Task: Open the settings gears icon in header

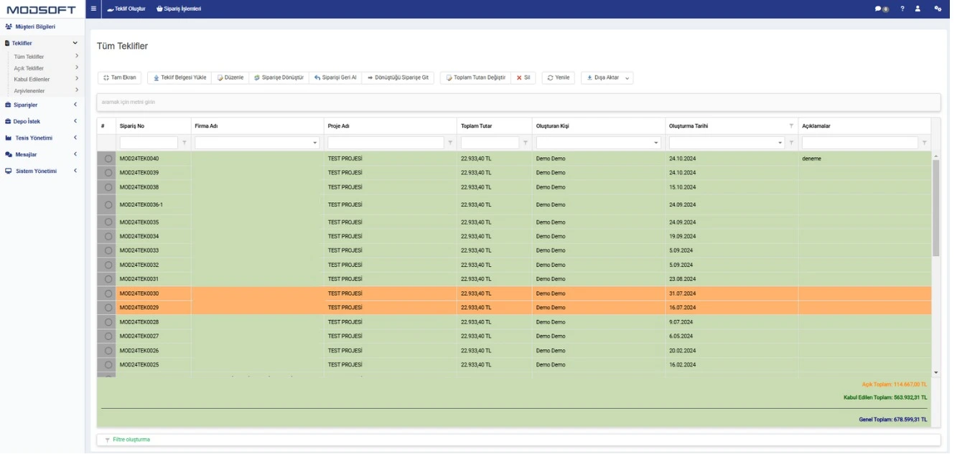Action: 938,9
